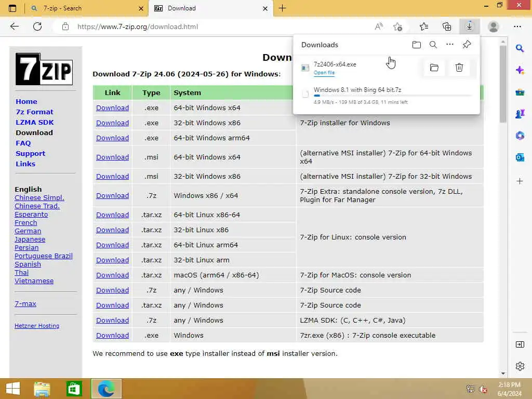This screenshot has width=532, height=399.
Task: Open File Explorer from taskbar
Action: click(42, 389)
